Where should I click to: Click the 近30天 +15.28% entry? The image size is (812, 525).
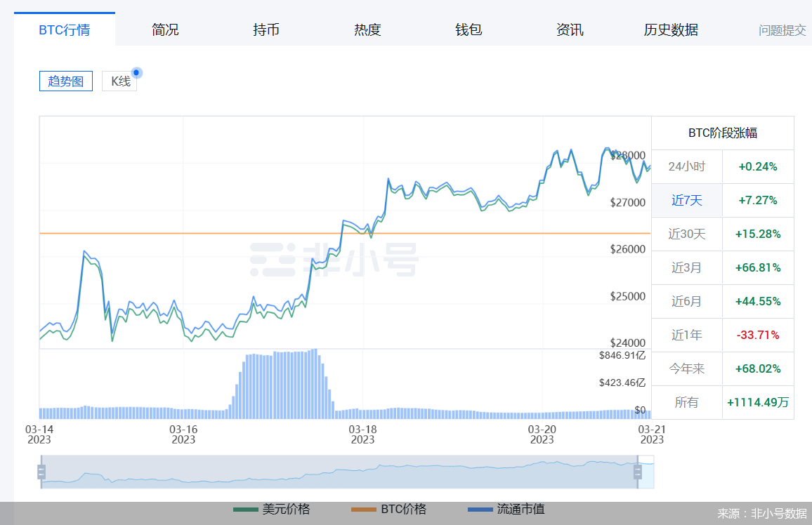[x=722, y=234]
